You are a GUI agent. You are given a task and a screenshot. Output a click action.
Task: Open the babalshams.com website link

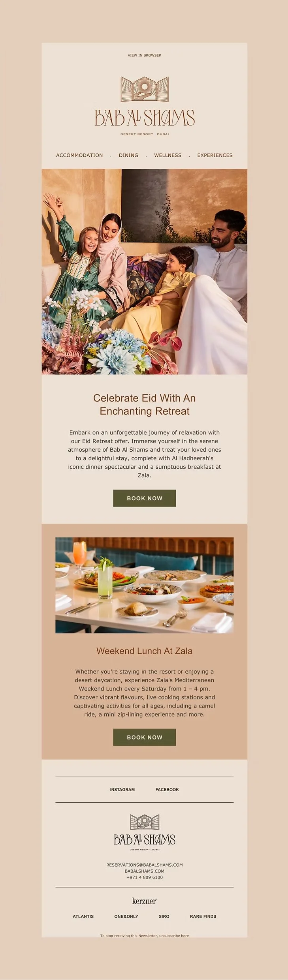pos(144,871)
